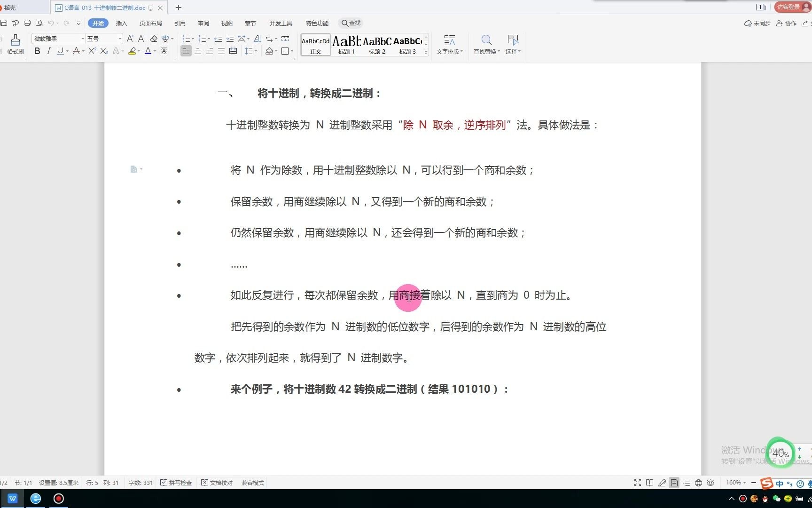The height and width of the screenshot is (508, 812).
Task: Open customize quick access toolbar dropdown
Action: click(x=78, y=23)
